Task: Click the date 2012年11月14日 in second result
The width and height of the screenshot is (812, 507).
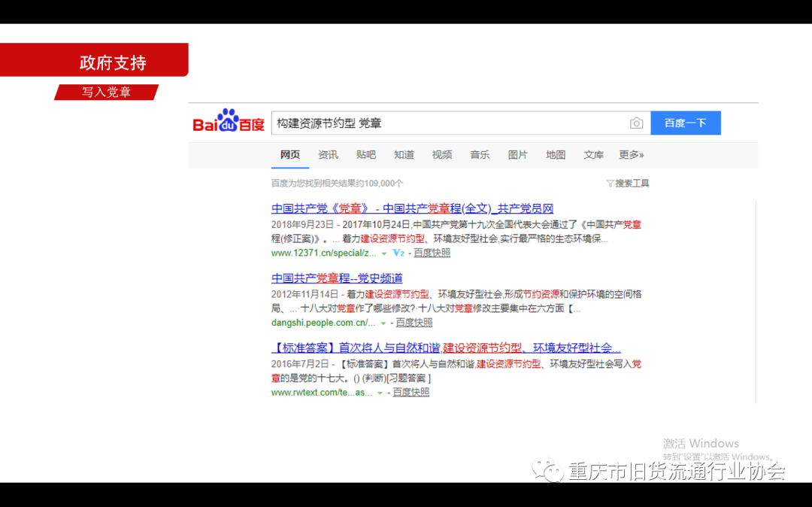Action: (304, 295)
